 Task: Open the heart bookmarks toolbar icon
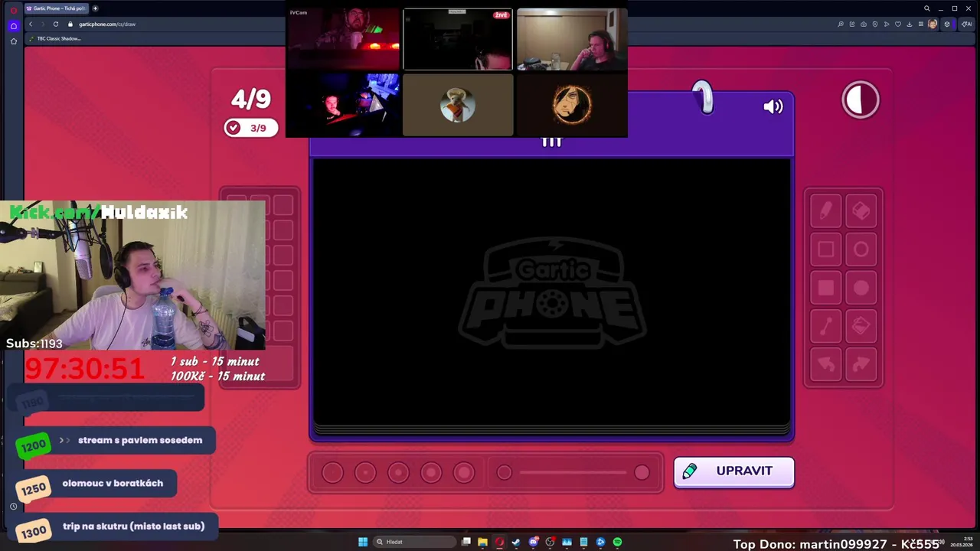898,24
